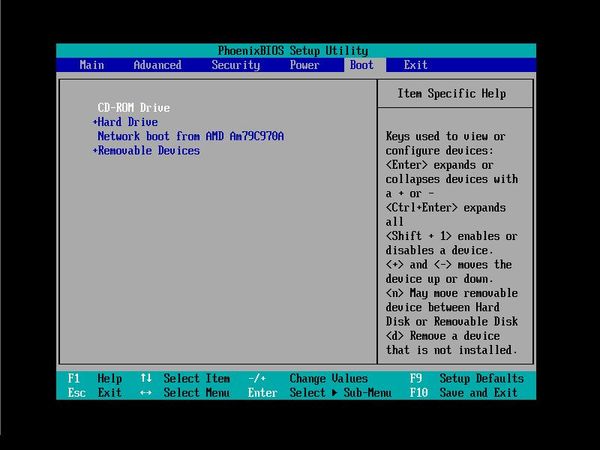600x450 pixels.
Task: Open the Main menu tab
Action: 92,65
